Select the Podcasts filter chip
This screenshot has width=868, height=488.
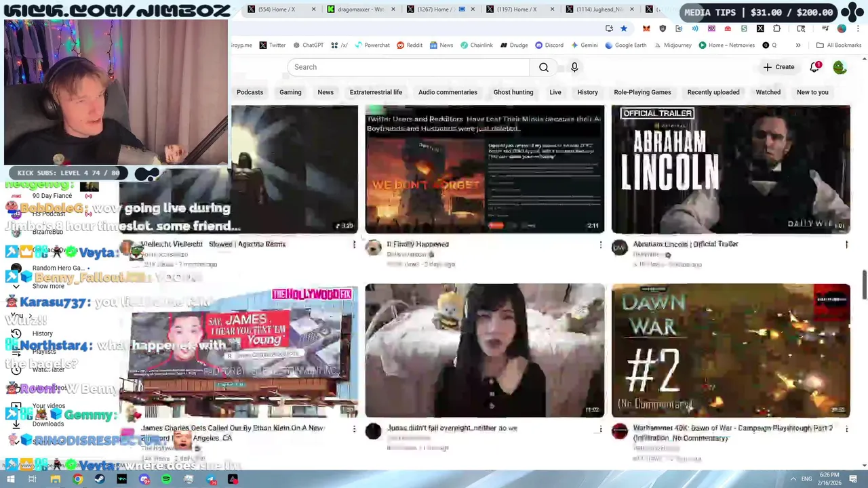pos(250,92)
